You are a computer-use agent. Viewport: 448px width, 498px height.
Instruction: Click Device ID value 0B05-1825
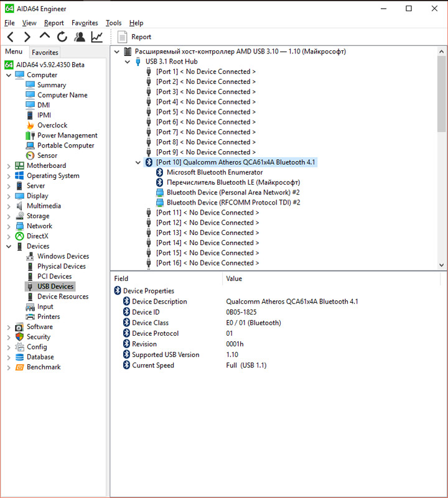click(241, 312)
